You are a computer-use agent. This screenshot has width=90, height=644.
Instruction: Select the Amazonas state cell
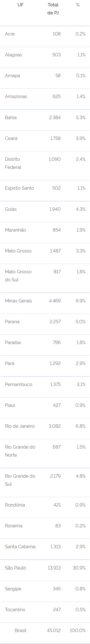pyautogui.click(x=16, y=96)
